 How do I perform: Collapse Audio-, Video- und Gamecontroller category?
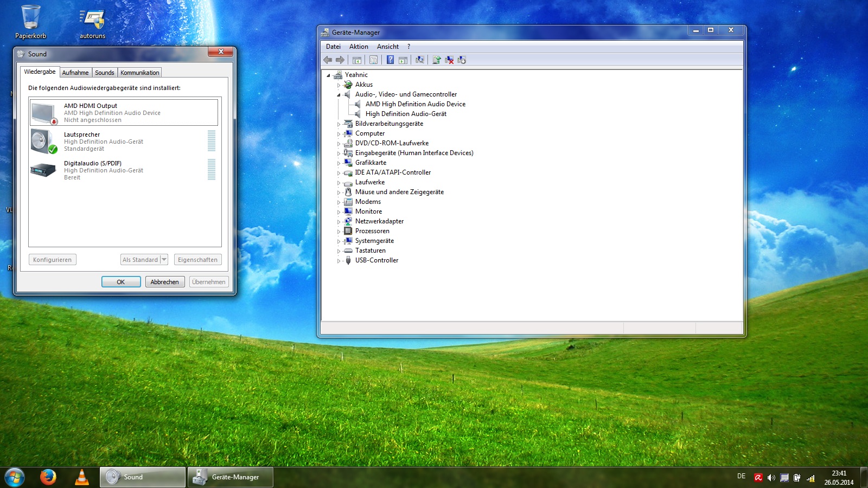click(339, 95)
